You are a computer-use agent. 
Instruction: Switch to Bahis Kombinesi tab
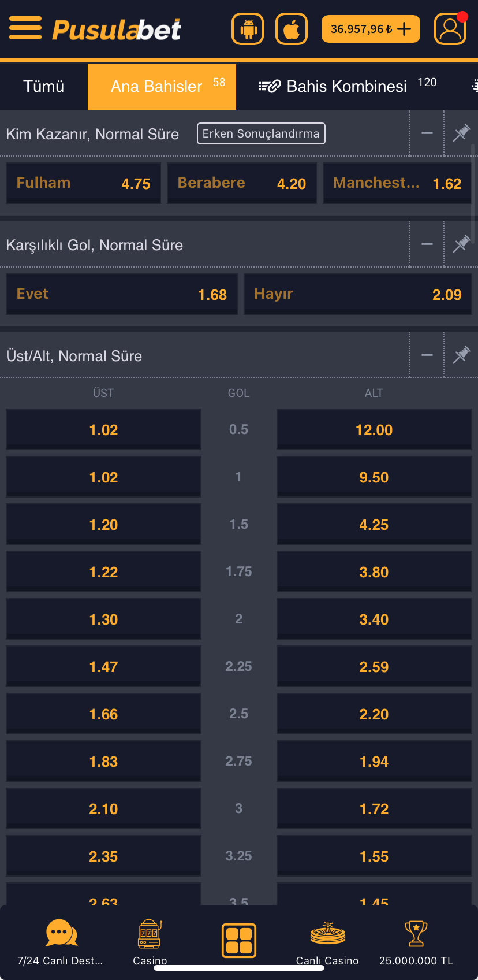(346, 87)
